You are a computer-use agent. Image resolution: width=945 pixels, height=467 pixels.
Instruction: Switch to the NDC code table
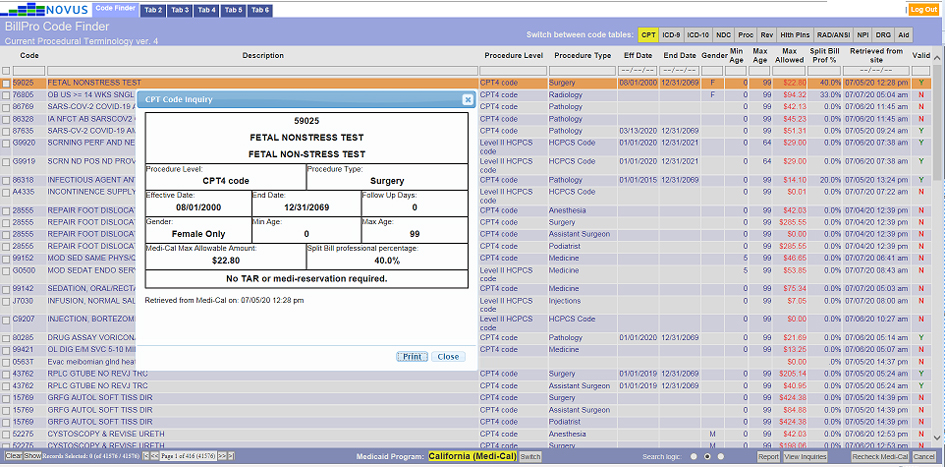723,35
